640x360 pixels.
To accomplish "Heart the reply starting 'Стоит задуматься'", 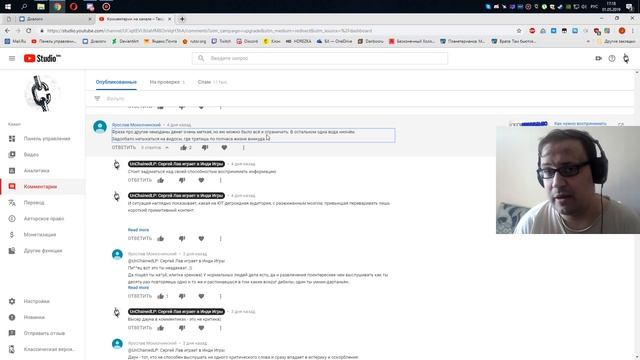I will pyautogui.click(x=201, y=180).
